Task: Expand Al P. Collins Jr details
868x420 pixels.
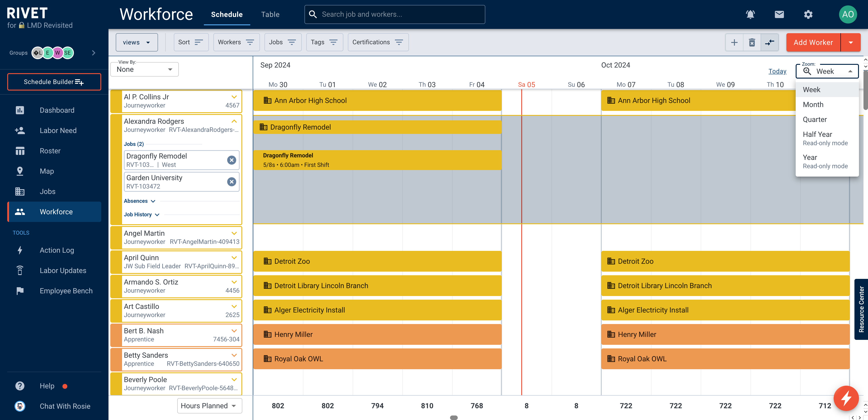Action: pos(234,97)
